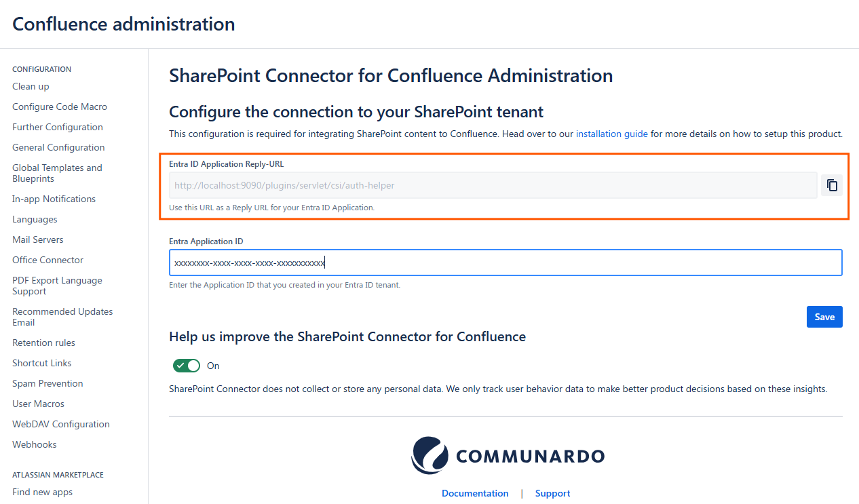The image size is (859, 504).
Task: Toggle the usage tracking switch off
Action: (187, 366)
